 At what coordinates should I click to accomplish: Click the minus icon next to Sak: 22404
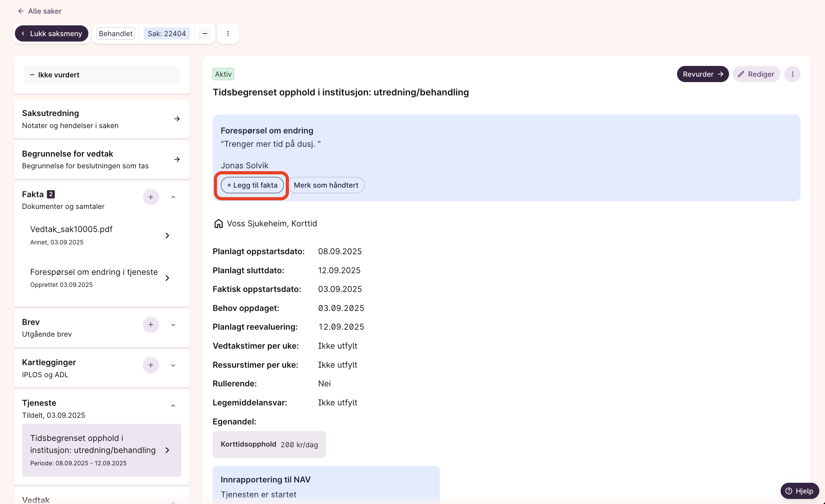click(x=205, y=34)
